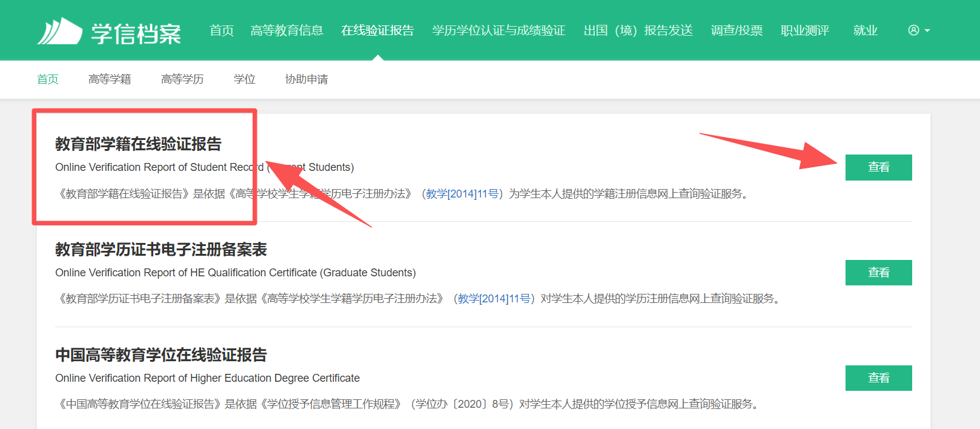The image size is (980, 429).
Task: Click heading 教育部学籍在线验证报告
Action: click(x=138, y=144)
